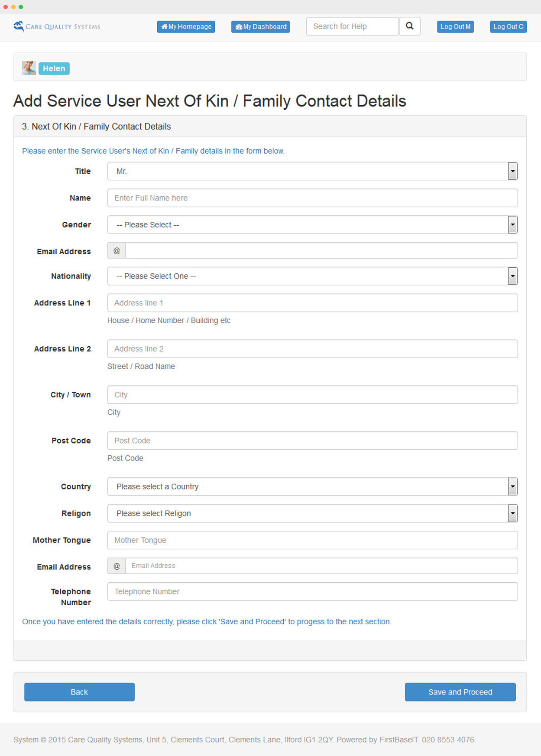
Task: Expand the Religon dropdown
Action: pyautogui.click(x=312, y=513)
